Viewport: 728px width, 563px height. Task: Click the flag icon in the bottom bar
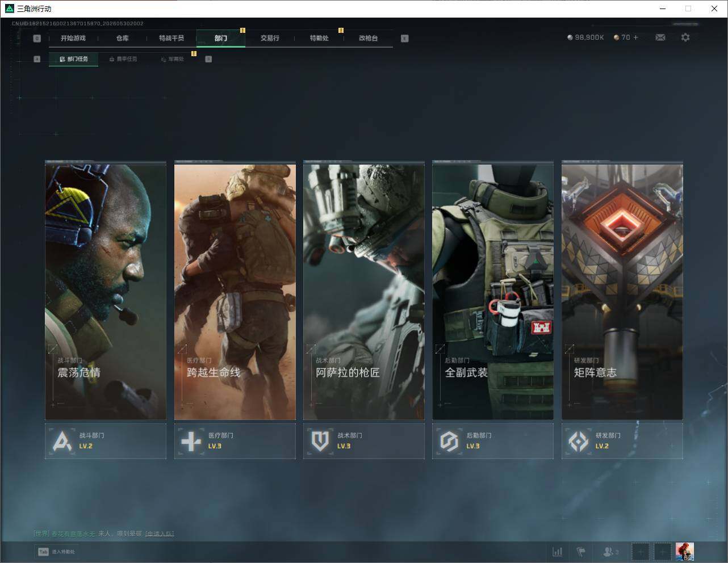point(581,552)
